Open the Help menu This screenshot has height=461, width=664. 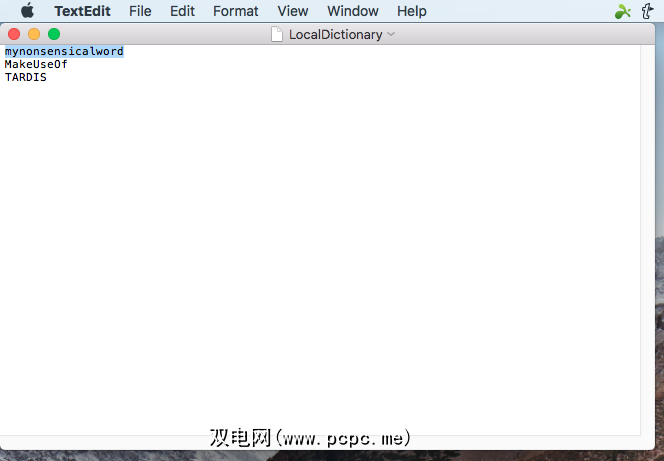[412, 11]
